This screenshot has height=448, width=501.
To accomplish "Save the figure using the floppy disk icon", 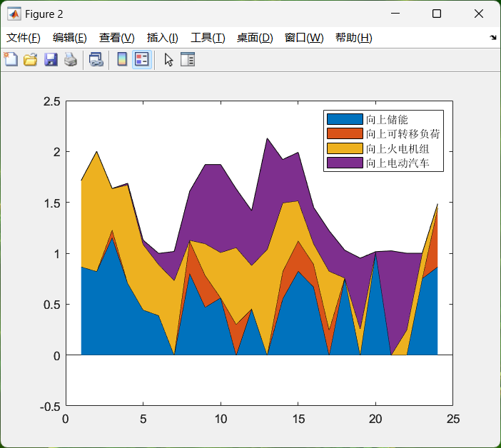I will click(51, 60).
